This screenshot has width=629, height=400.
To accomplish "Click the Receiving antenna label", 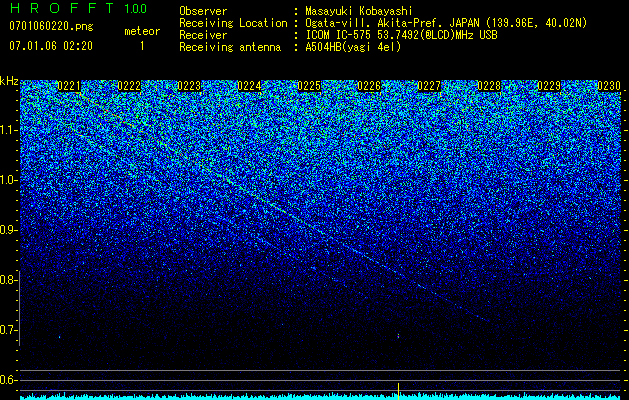I will [230, 47].
